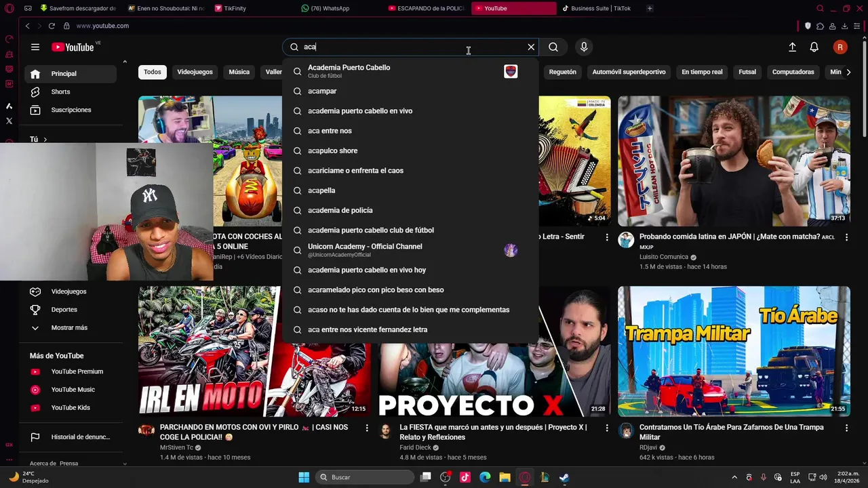Viewport: 868px width, 488px height.
Task: Choose the 'acapulco shore' suggestion
Action: pos(410,150)
